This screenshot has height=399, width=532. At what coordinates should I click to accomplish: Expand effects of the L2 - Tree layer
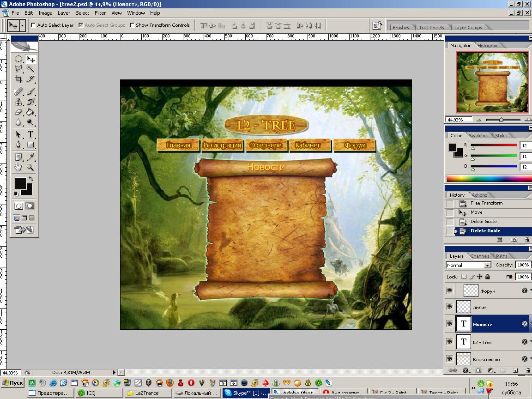click(530, 342)
